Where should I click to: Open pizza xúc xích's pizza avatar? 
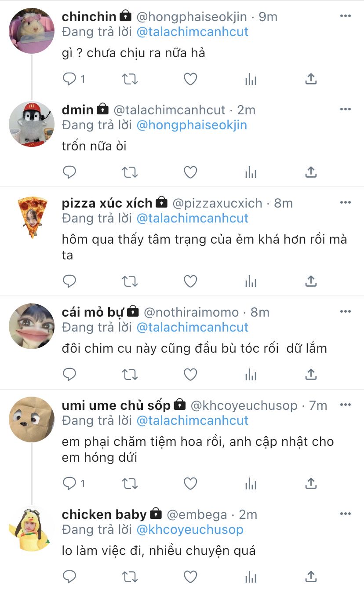click(x=32, y=218)
